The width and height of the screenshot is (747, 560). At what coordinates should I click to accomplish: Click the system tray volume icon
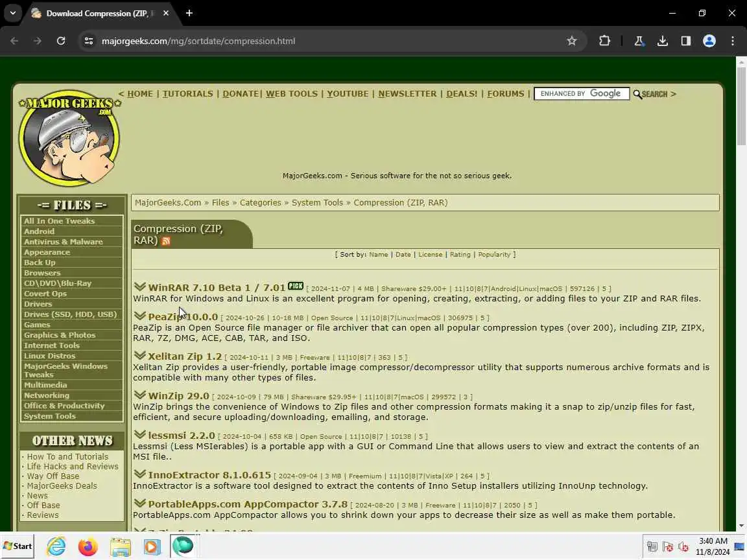tap(683, 546)
